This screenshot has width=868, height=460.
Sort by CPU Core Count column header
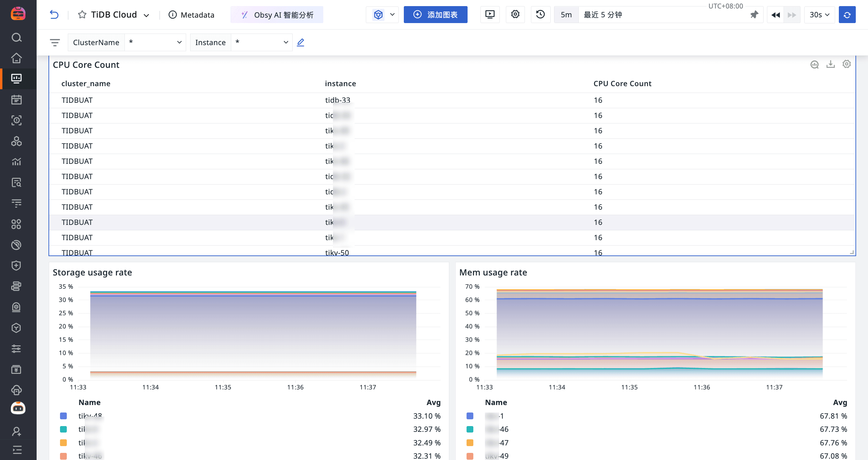(x=622, y=83)
